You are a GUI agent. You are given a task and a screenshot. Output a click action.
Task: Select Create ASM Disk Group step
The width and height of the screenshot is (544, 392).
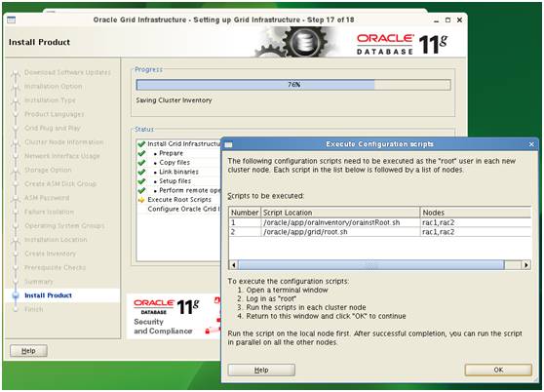click(60, 184)
